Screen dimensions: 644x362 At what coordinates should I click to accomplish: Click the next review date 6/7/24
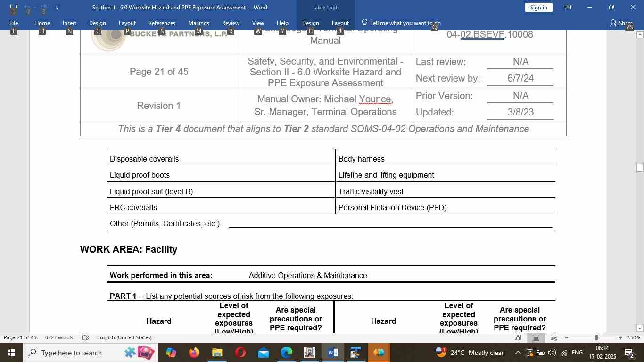click(520, 78)
